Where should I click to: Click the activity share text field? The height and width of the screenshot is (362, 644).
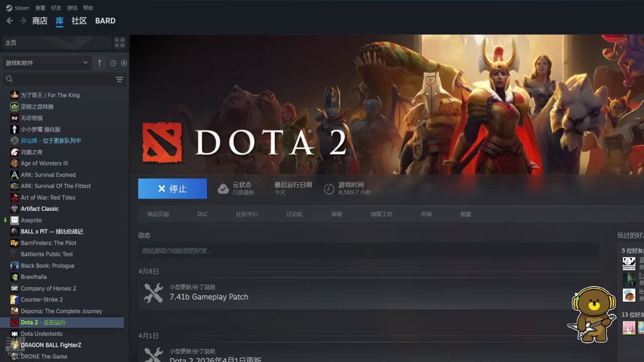tap(369, 251)
